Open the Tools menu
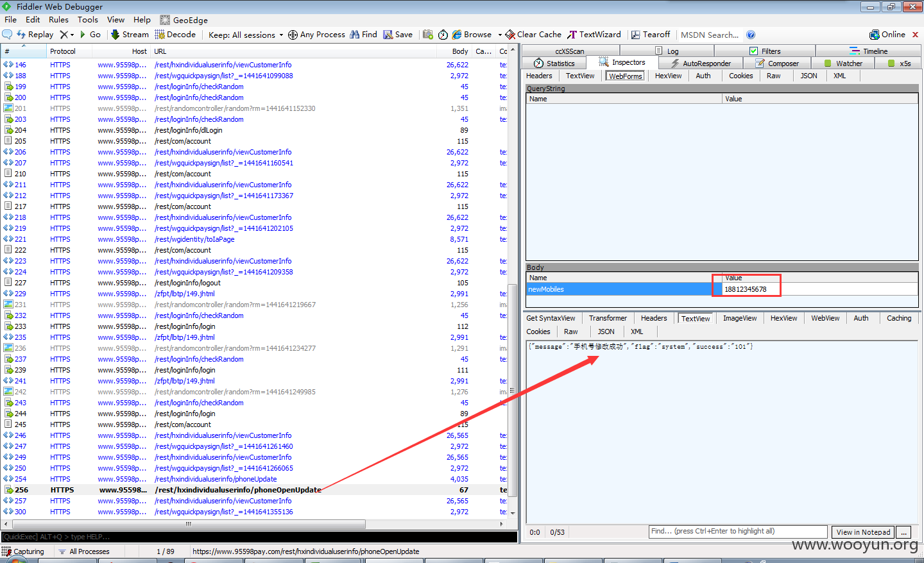 click(x=88, y=20)
